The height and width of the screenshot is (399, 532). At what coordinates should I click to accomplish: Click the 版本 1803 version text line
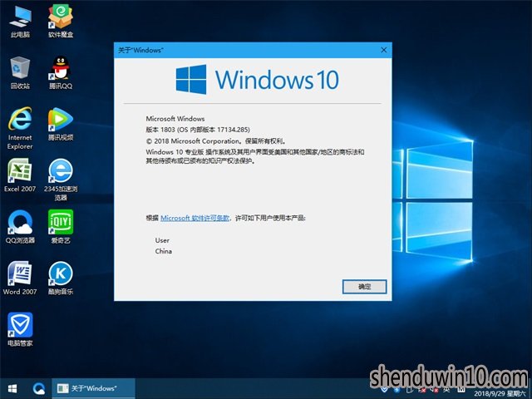pos(198,130)
